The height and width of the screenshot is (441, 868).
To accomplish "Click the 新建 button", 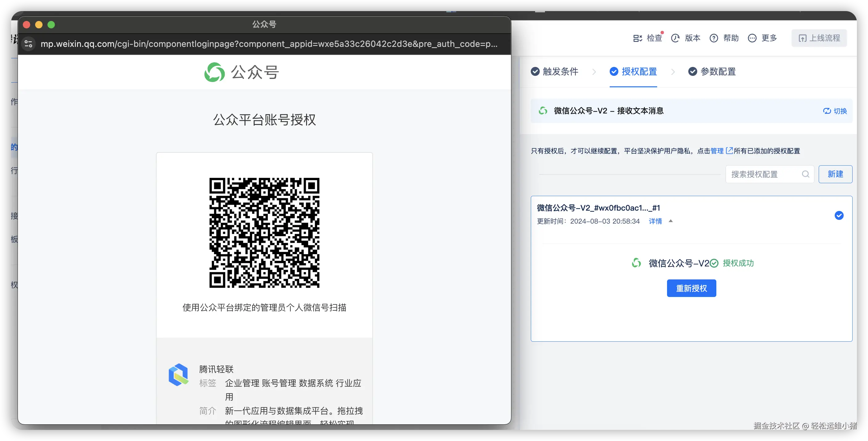I will (x=835, y=174).
